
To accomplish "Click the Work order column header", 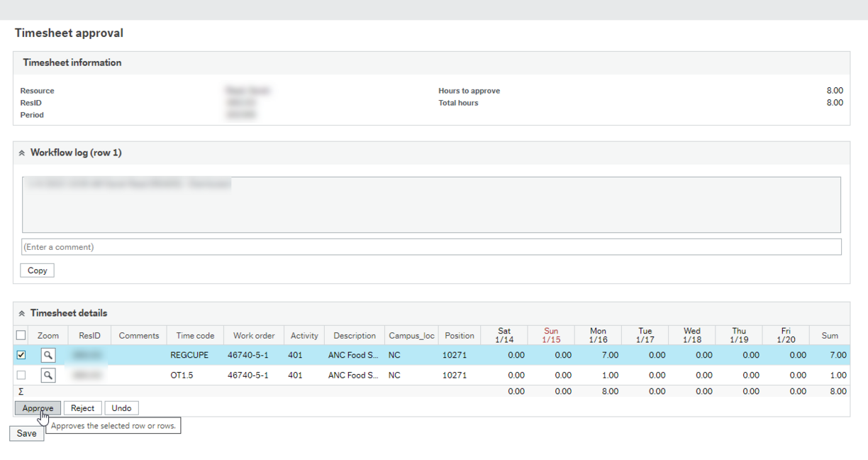I will pyautogui.click(x=253, y=334).
